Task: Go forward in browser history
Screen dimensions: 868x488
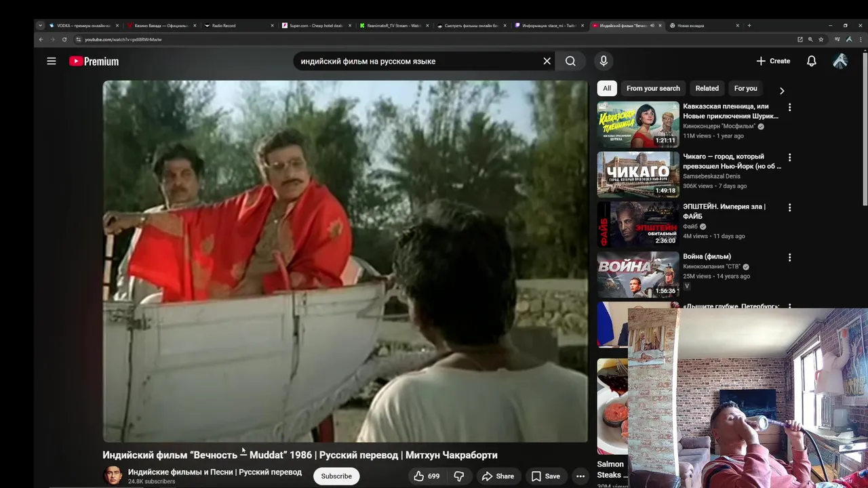Action: 53,39
